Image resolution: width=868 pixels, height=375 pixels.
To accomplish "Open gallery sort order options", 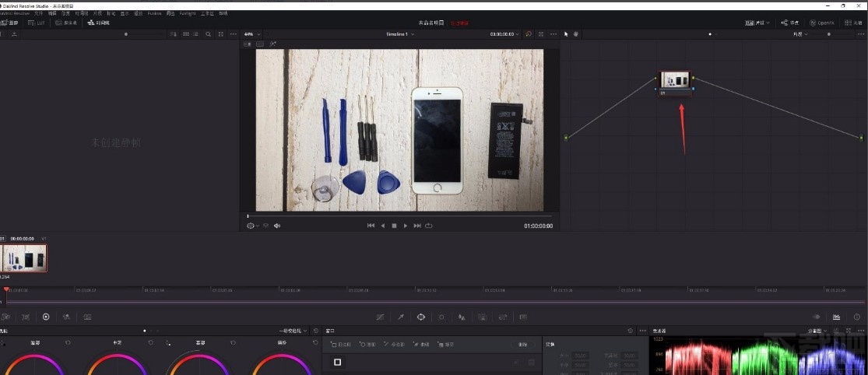I will coord(174,34).
